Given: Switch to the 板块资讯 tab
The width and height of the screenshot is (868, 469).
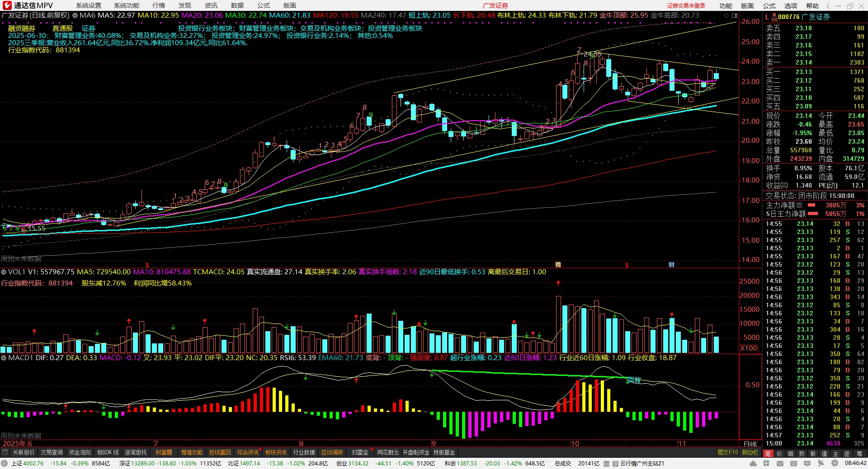Looking at the screenshot, I should pyautogui.click(x=276, y=452).
